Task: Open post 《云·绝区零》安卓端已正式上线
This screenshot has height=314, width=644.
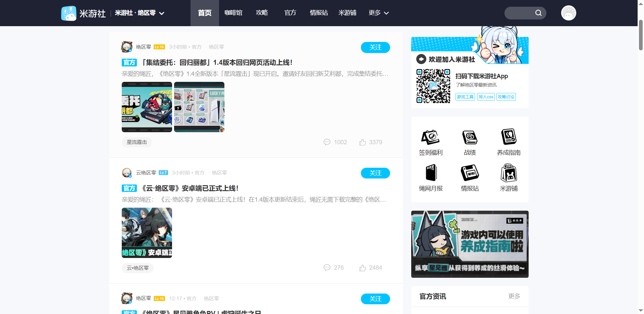Action: 190,189
